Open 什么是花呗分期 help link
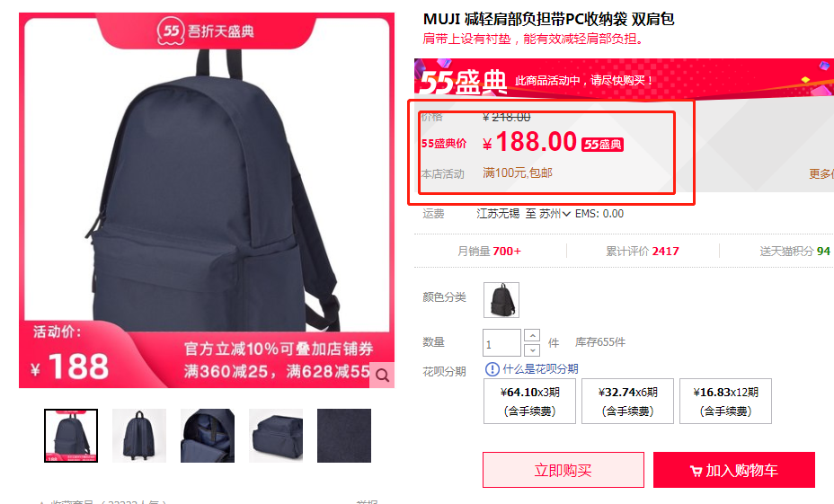 coord(540,369)
